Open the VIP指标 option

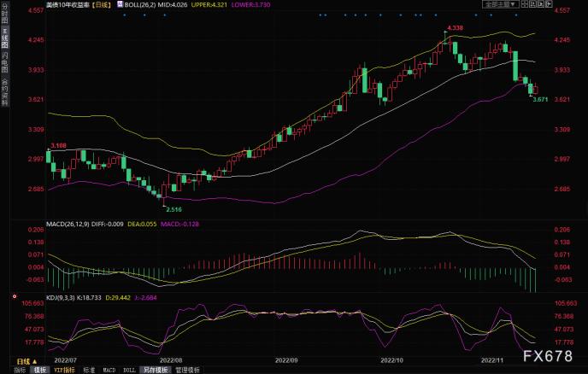[64, 370]
